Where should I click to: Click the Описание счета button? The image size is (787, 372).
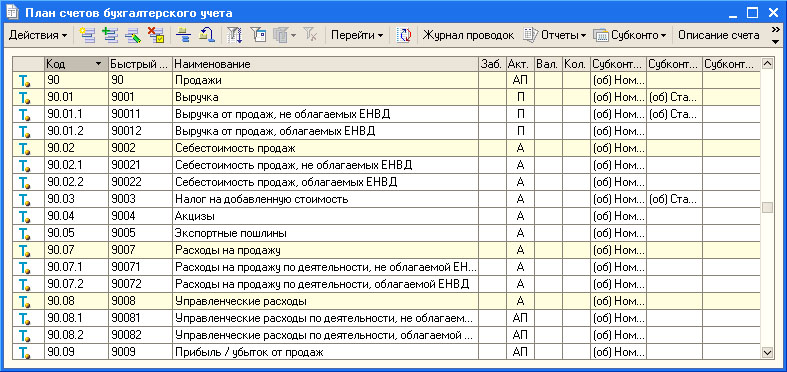[x=719, y=35]
